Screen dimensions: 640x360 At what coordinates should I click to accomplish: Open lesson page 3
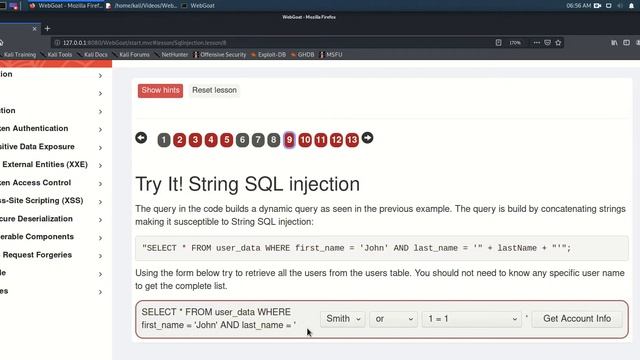point(195,140)
